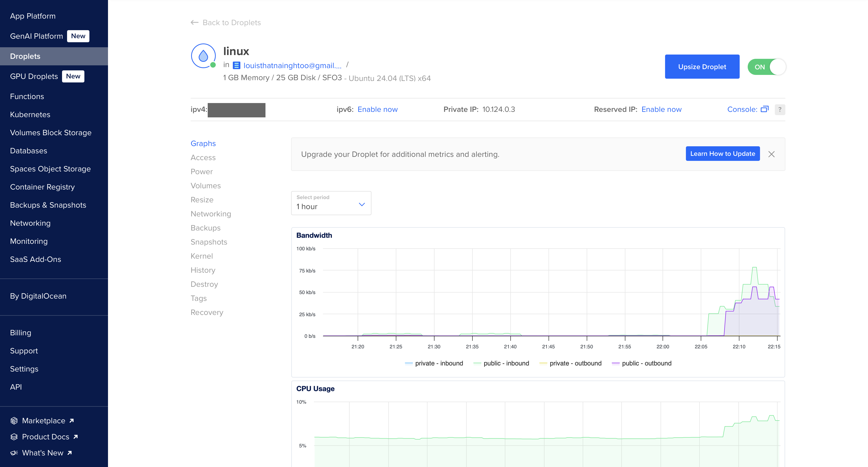Image resolution: width=868 pixels, height=467 pixels.
Task: Open Container Registry in sidebar
Action: (x=42, y=187)
